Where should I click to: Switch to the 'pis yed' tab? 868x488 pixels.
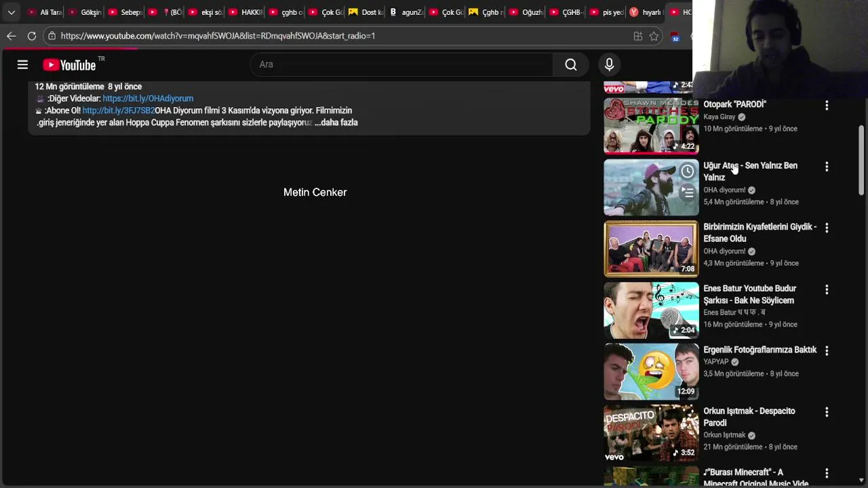pyautogui.click(x=606, y=12)
